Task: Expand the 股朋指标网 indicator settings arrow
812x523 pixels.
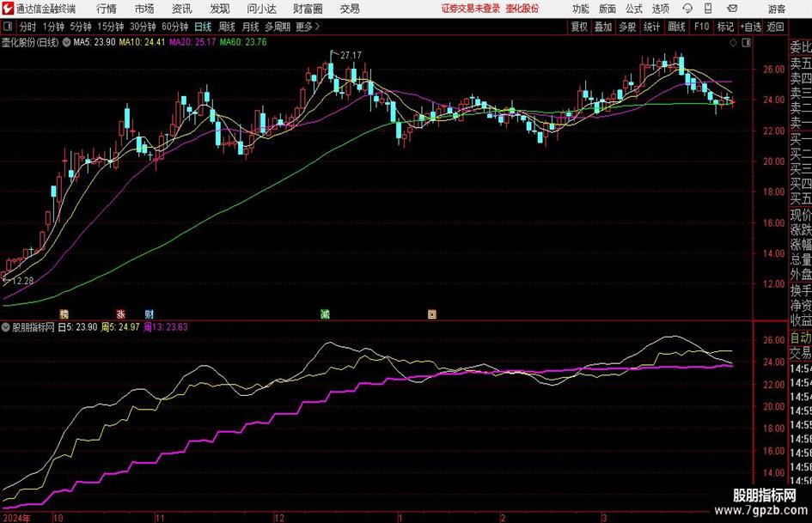Action: [6, 327]
